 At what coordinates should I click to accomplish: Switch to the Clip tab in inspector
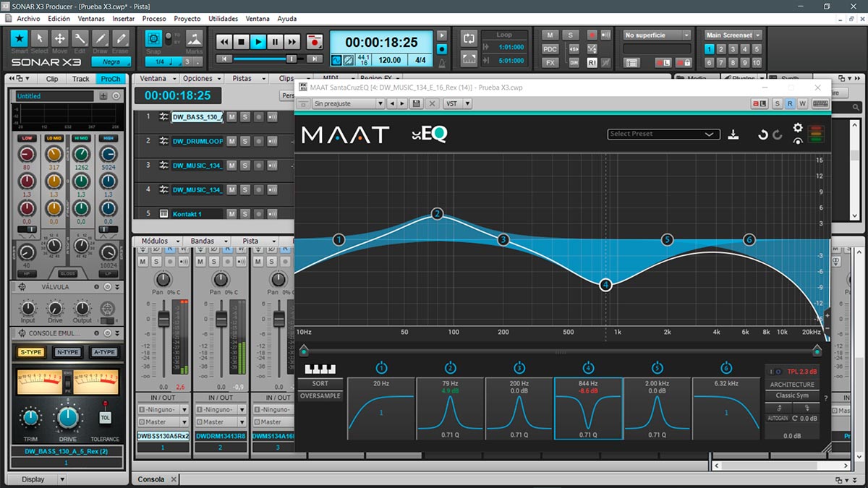[52, 79]
